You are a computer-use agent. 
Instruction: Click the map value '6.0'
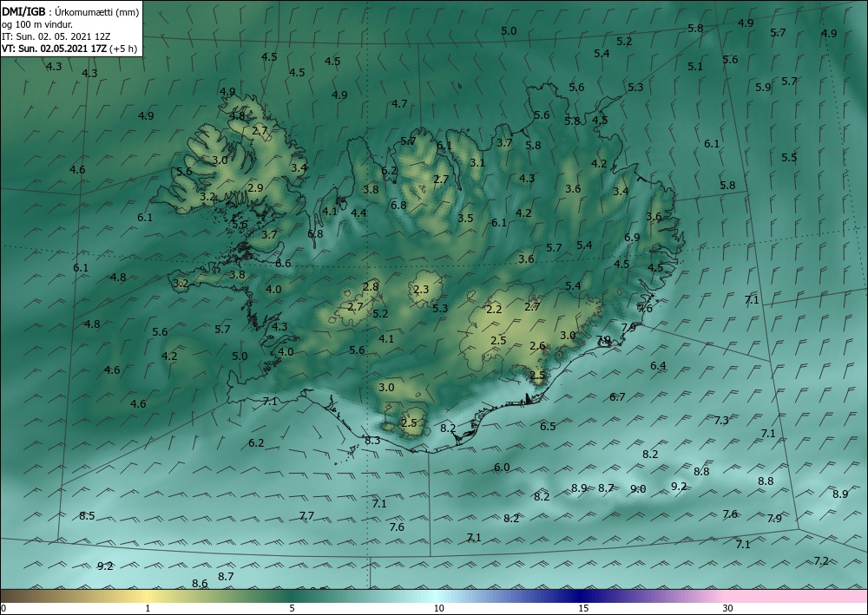tap(502, 468)
